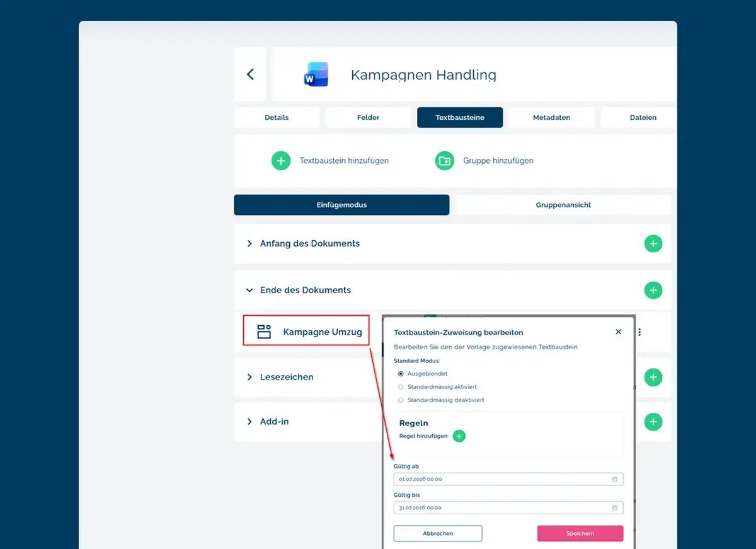The width and height of the screenshot is (756, 549).
Task: Click plus icon for Ende des Dokuments
Action: 653,290
